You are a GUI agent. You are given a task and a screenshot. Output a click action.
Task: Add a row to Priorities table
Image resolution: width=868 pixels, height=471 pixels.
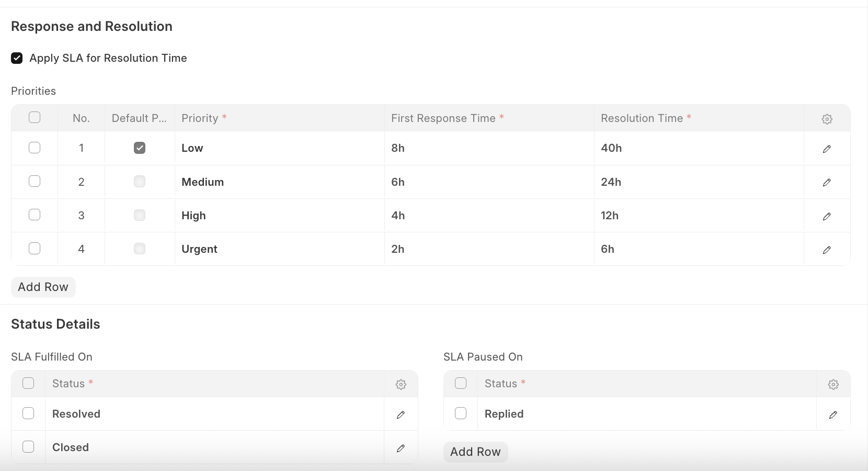point(43,287)
